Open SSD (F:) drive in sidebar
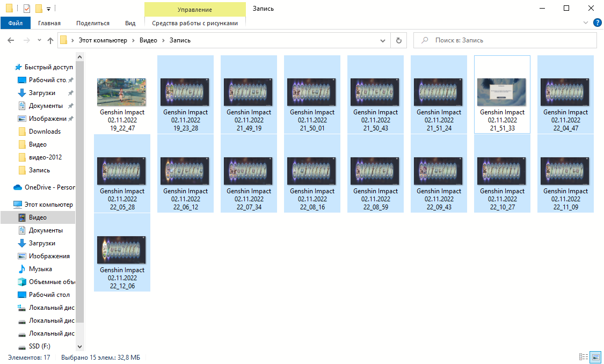The image size is (604, 364). 39,346
